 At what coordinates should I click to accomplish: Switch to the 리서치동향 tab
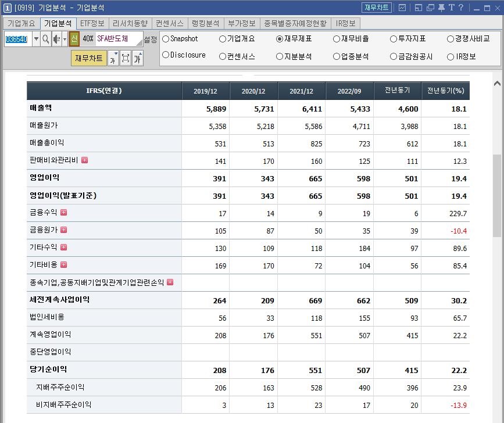click(130, 23)
